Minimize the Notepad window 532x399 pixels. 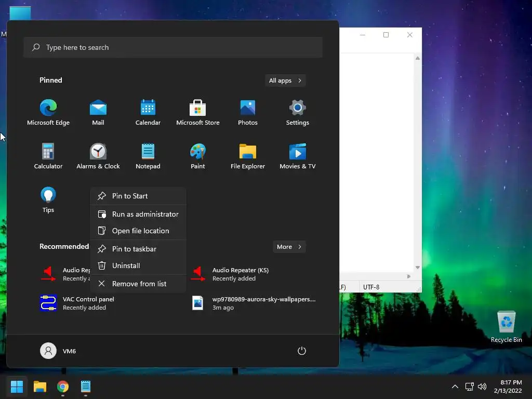[362, 35]
